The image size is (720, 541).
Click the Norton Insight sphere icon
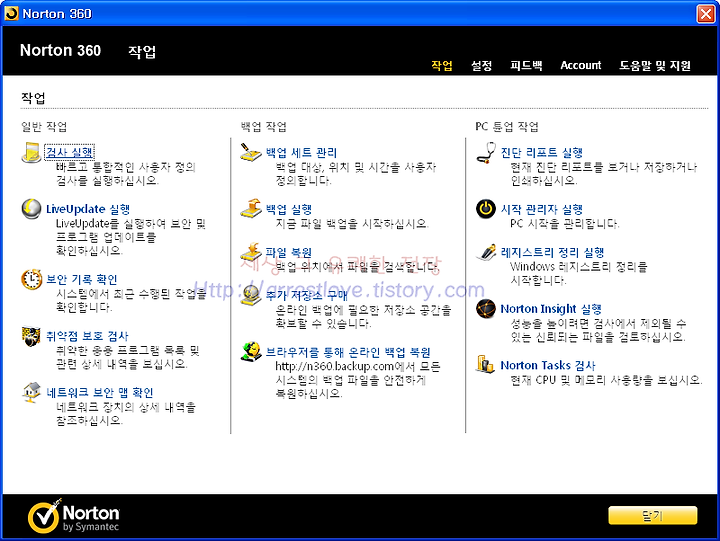click(x=486, y=309)
